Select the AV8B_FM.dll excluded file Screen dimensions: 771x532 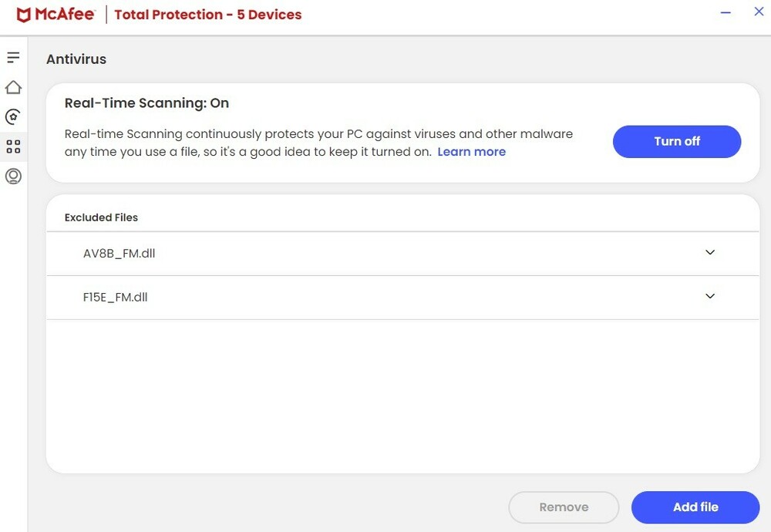(120, 253)
